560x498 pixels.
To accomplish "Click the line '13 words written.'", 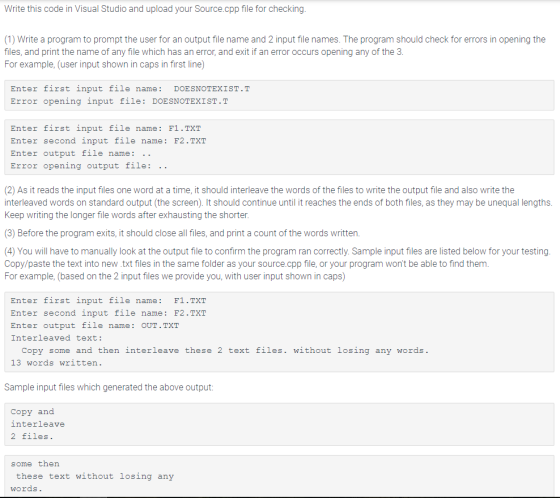I will [56, 363].
